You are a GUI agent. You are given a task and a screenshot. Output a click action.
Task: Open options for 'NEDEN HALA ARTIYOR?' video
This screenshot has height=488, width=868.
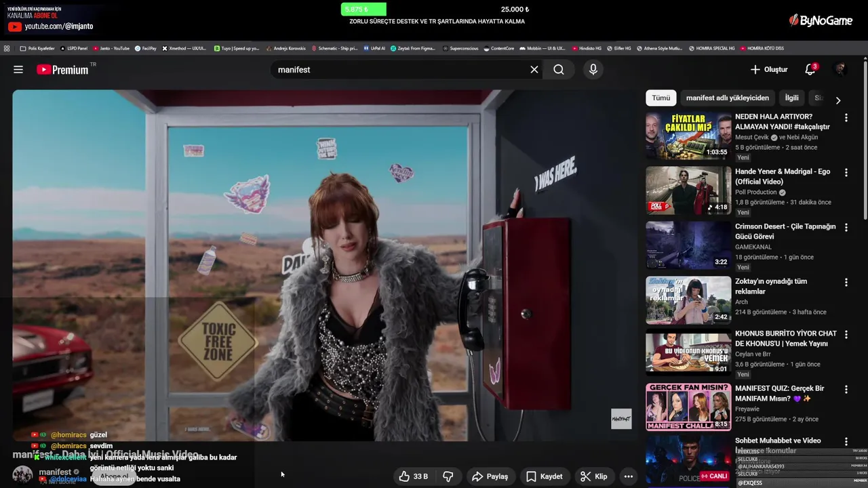pyautogui.click(x=846, y=118)
